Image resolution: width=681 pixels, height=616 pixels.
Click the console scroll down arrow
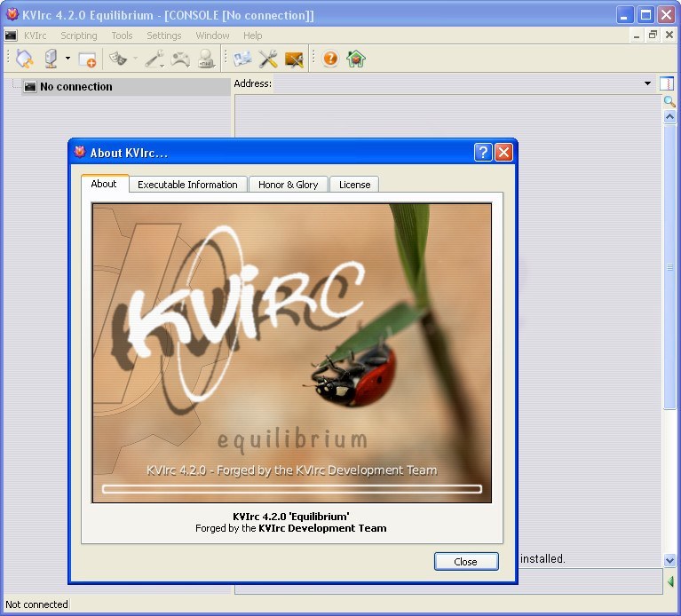(669, 560)
